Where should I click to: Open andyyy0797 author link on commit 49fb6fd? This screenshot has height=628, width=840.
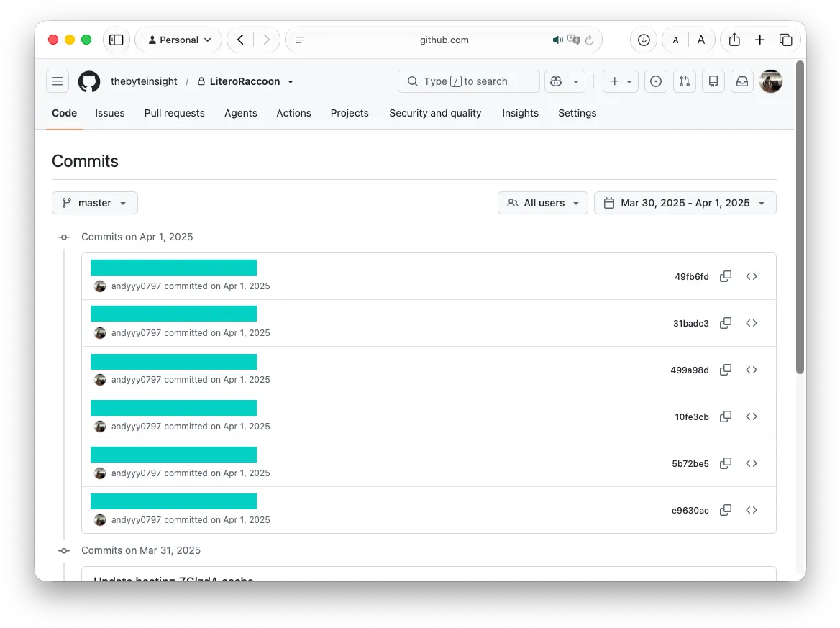click(x=136, y=286)
